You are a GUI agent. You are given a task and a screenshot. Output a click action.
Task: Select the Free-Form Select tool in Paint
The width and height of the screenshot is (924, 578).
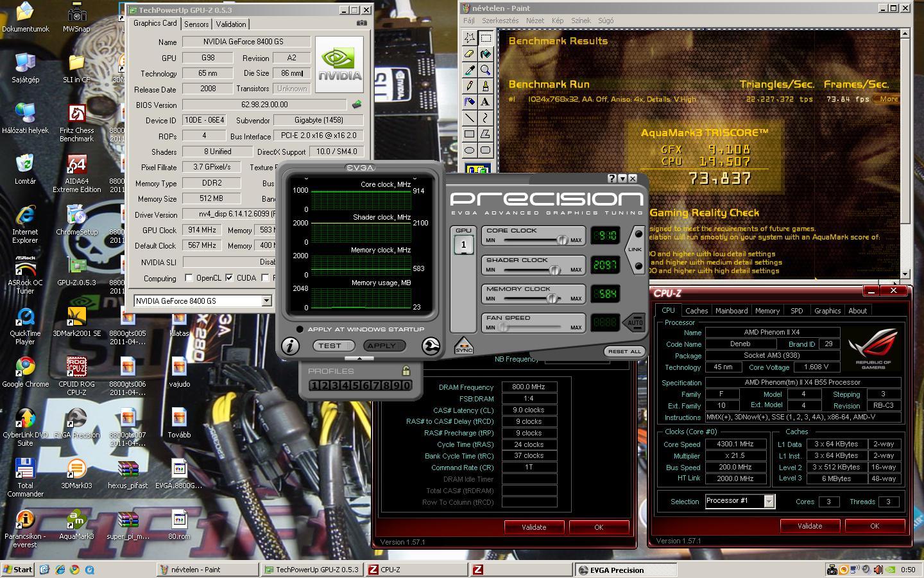(470, 38)
